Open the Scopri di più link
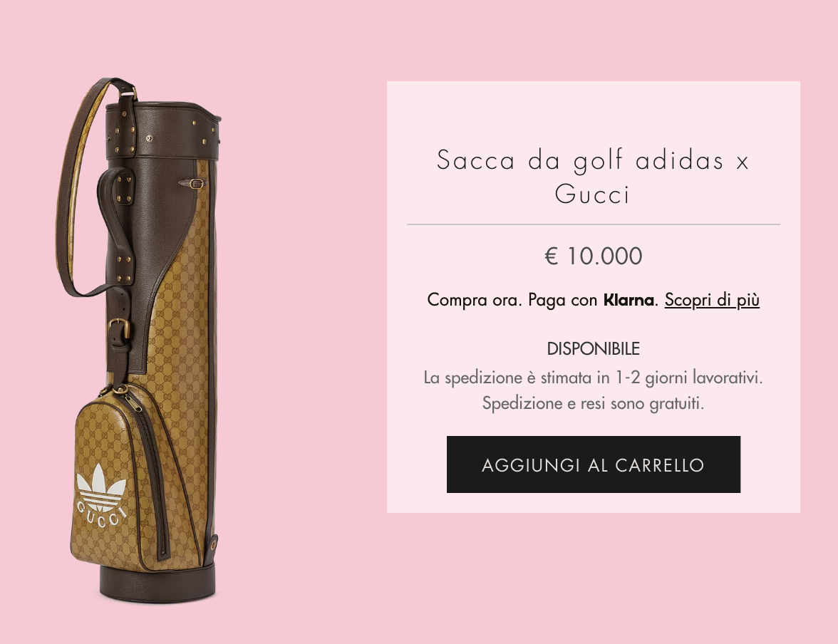Screen dimensions: 838x644 pyautogui.click(x=712, y=300)
